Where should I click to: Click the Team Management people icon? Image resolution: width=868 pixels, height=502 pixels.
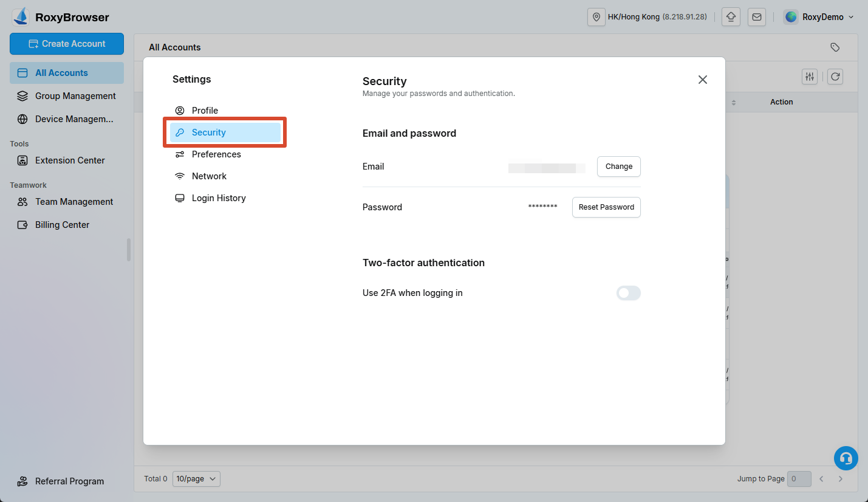[x=22, y=202]
